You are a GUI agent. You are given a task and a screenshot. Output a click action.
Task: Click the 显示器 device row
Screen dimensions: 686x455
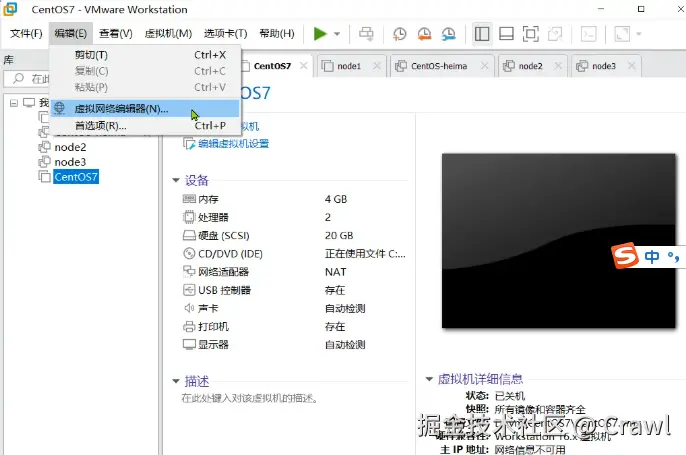click(x=294, y=344)
